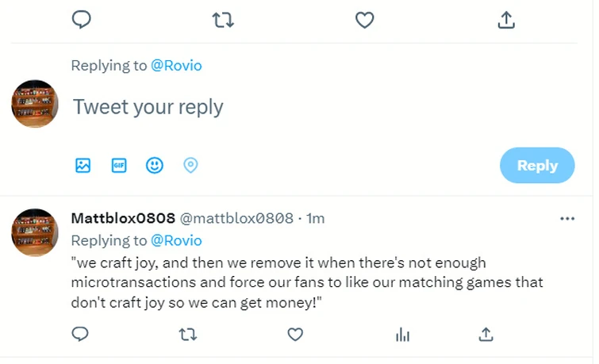The height and width of the screenshot is (364, 599).
Task: Like the top tweet with heart icon
Action: click(x=364, y=20)
